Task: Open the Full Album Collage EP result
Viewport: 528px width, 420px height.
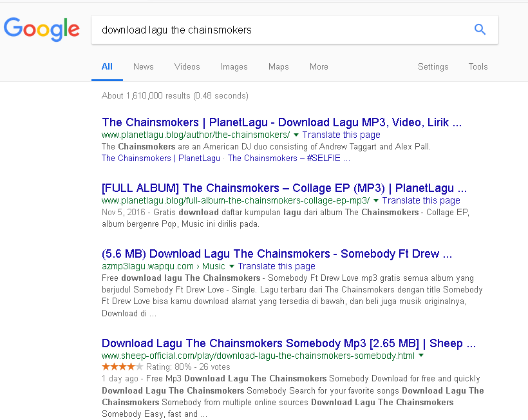Action: tap(284, 188)
